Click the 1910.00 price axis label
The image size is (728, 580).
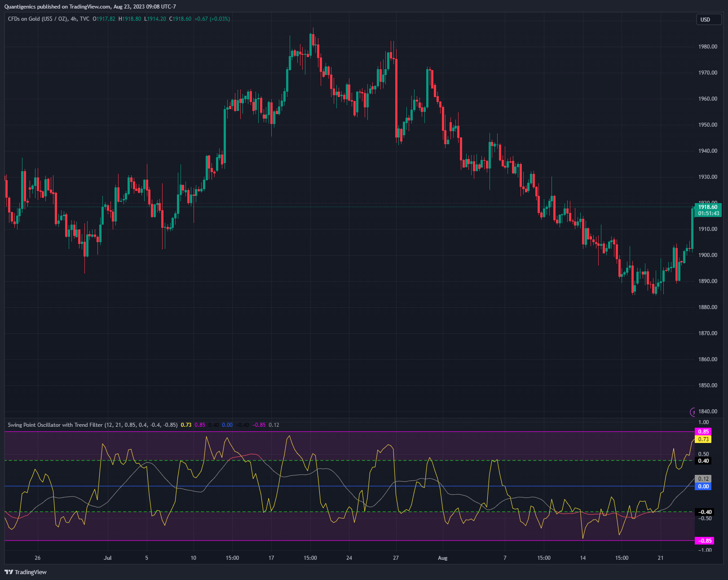(708, 229)
